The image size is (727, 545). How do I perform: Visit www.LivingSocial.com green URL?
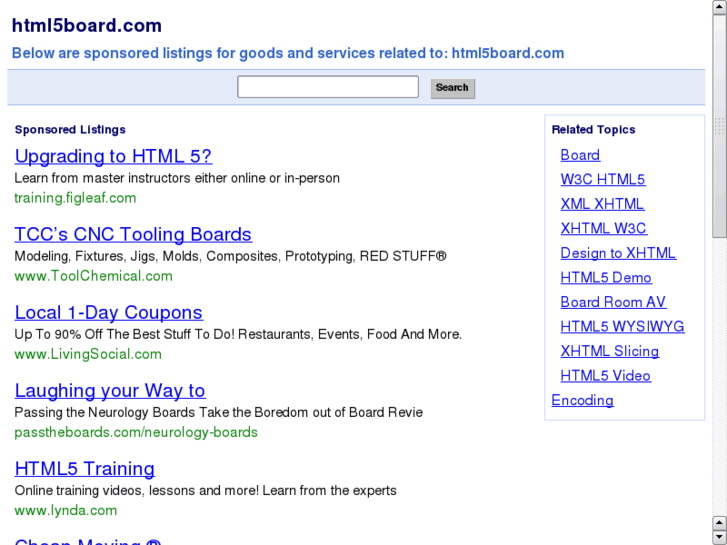click(88, 354)
